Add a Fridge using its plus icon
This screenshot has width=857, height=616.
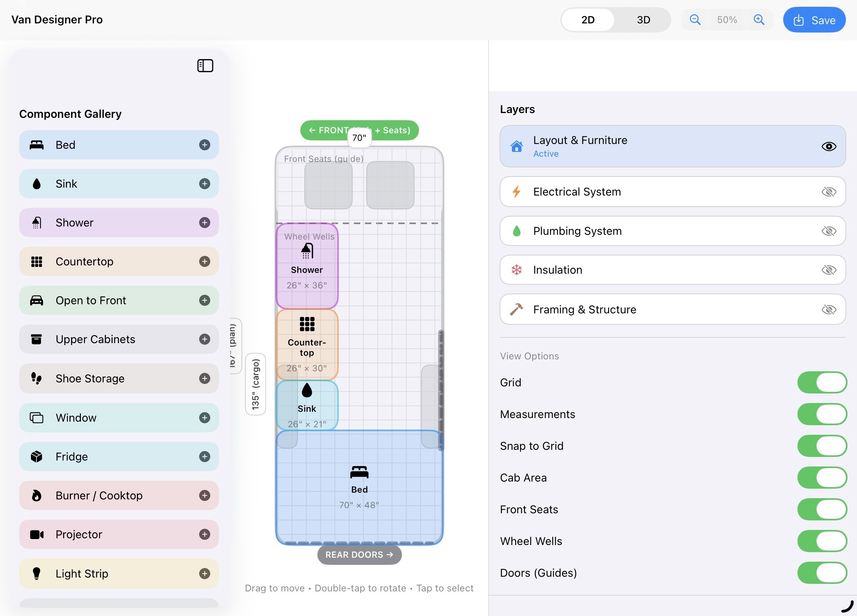tap(204, 457)
